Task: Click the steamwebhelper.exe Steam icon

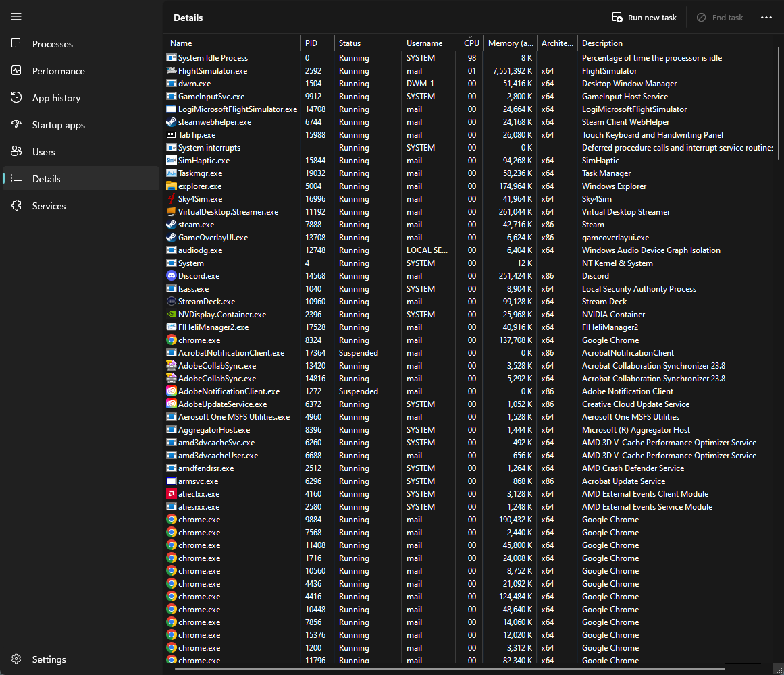Action: (171, 122)
